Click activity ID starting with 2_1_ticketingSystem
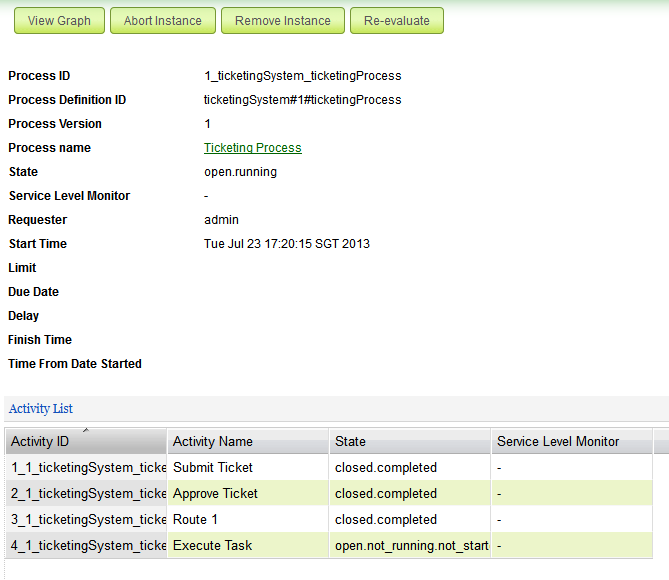 [x=88, y=494]
